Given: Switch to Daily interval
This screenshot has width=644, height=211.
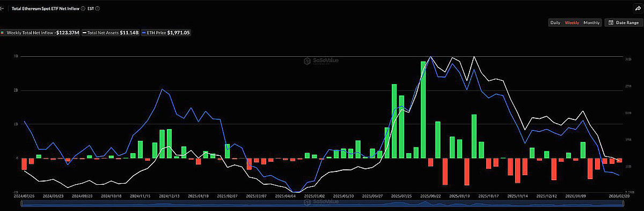Looking at the screenshot, I should [x=555, y=22].
